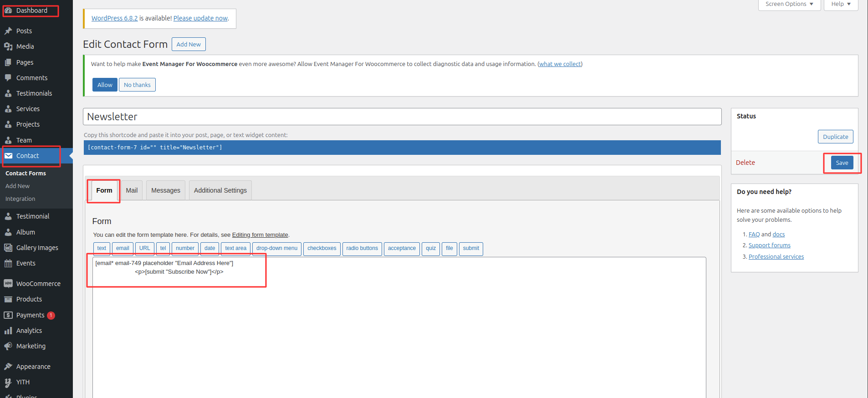The width and height of the screenshot is (868, 398).
Task: Insert a checkboxes form tag
Action: (322, 249)
